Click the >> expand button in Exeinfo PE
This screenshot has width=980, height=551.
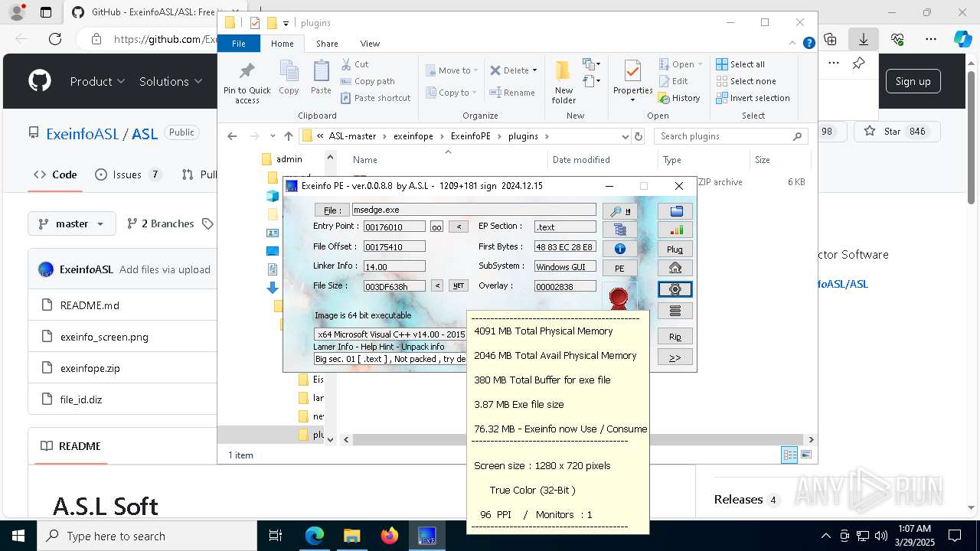click(x=675, y=357)
